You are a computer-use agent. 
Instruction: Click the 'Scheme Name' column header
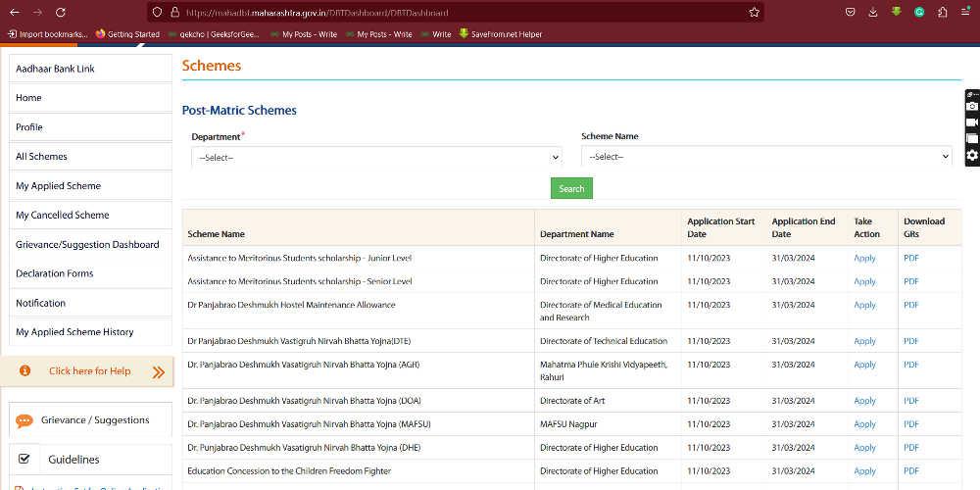(x=216, y=234)
